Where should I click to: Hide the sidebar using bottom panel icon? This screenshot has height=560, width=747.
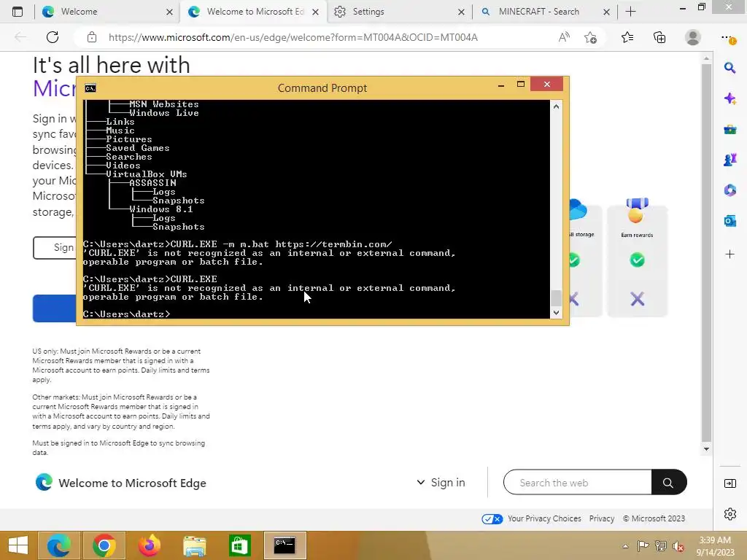pyautogui.click(x=729, y=483)
